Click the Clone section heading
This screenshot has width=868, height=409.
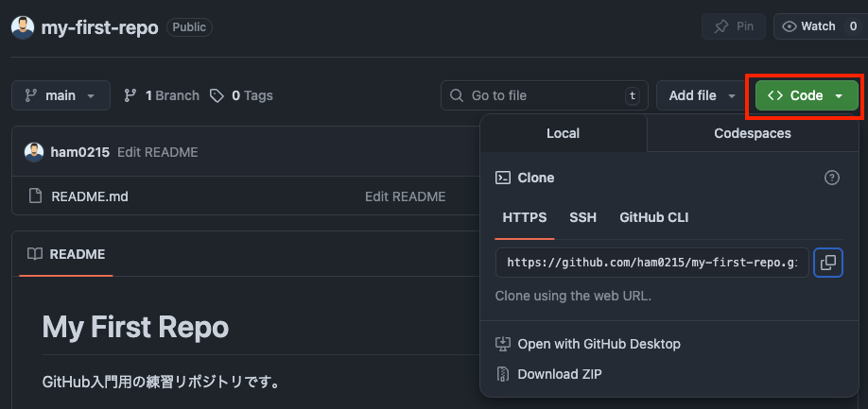coord(535,178)
